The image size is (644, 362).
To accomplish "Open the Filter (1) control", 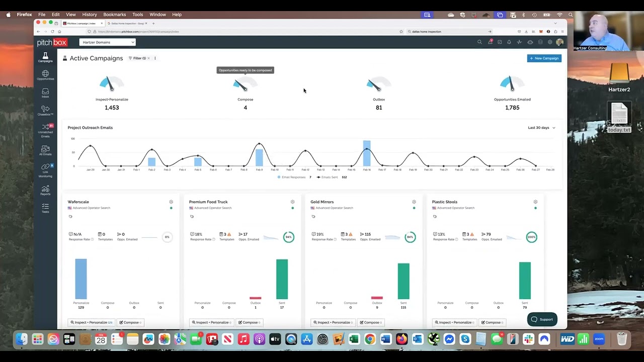I will pyautogui.click(x=137, y=58).
